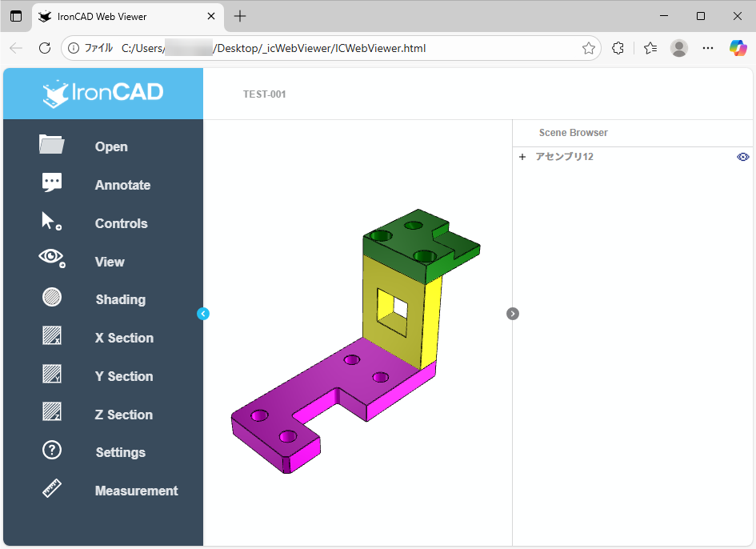This screenshot has width=756, height=549.
Task: Select the Annotate speech bubble icon
Action: [52, 183]
